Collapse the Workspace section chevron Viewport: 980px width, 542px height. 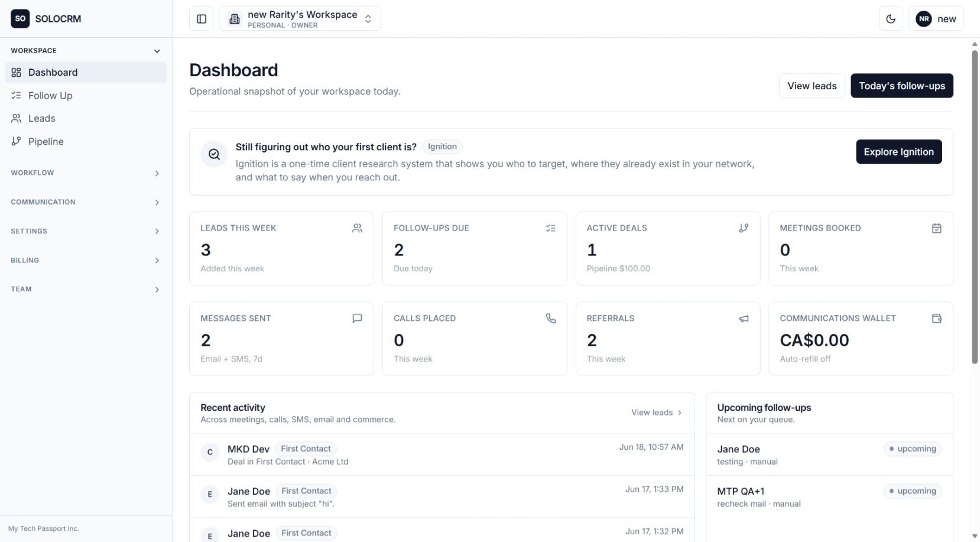coord(157,51)
